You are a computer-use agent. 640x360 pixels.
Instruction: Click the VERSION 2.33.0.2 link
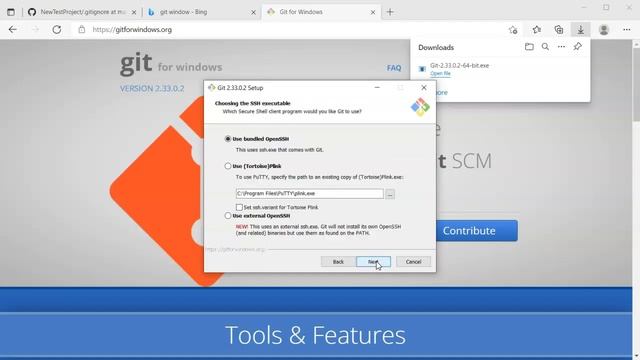pos(152,89)
